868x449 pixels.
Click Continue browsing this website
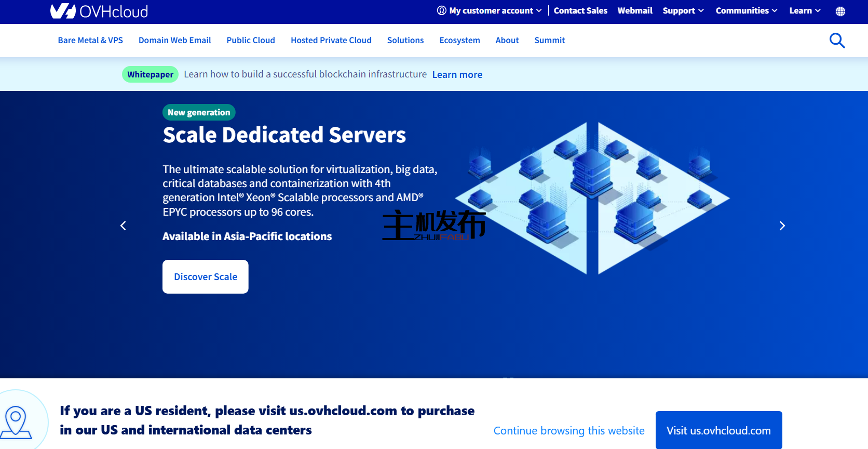(569, 430)
